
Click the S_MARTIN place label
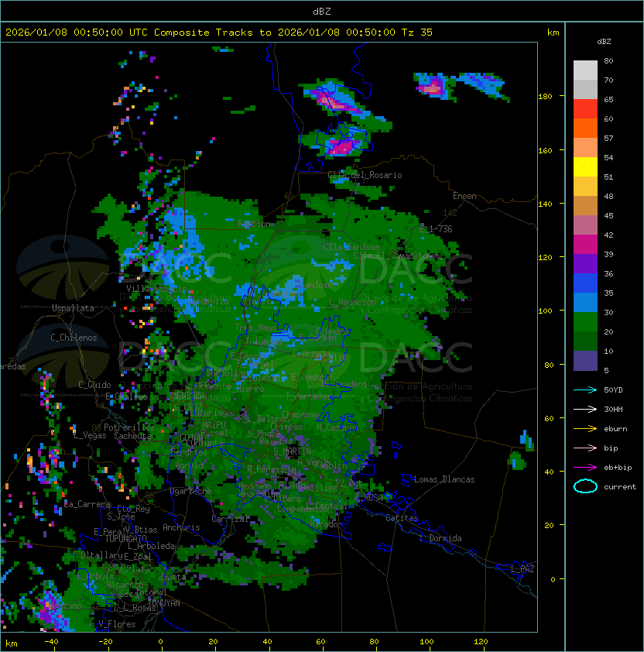pos(293,451)
